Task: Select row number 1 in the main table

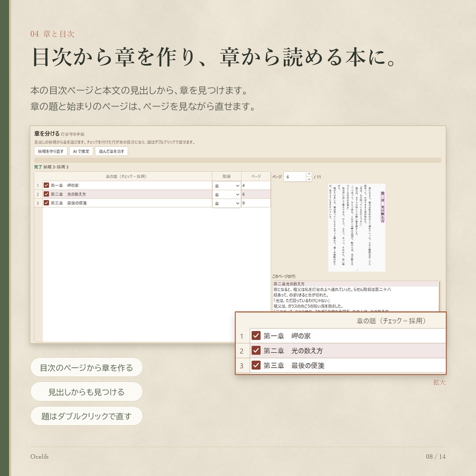Action: pos(38,185)
